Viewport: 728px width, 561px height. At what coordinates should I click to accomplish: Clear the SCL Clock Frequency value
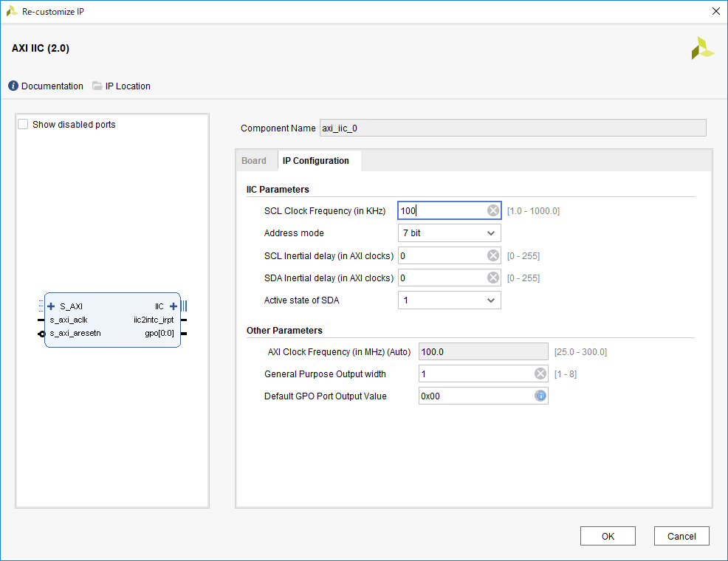click(x=493, y=210)
